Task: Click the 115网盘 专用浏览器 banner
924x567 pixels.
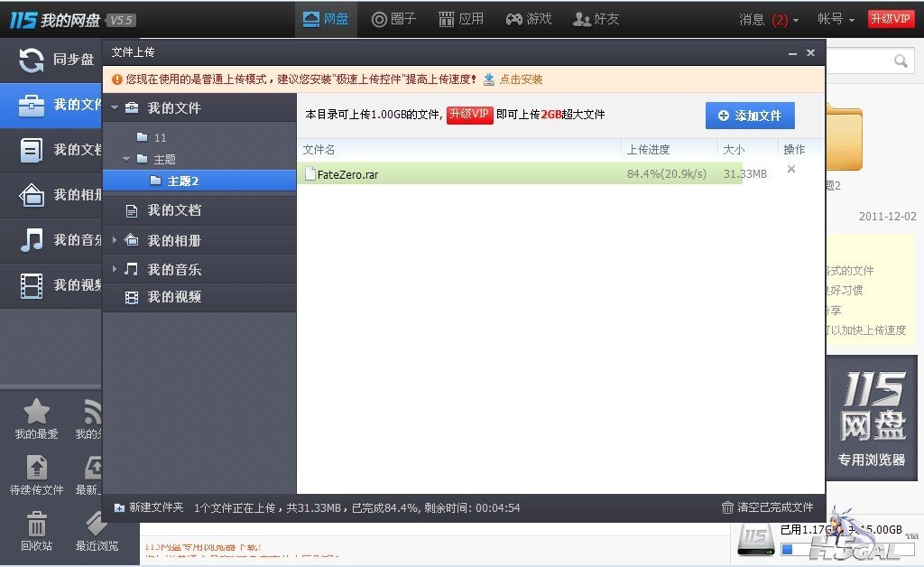Action: click(x=873, y=417)
